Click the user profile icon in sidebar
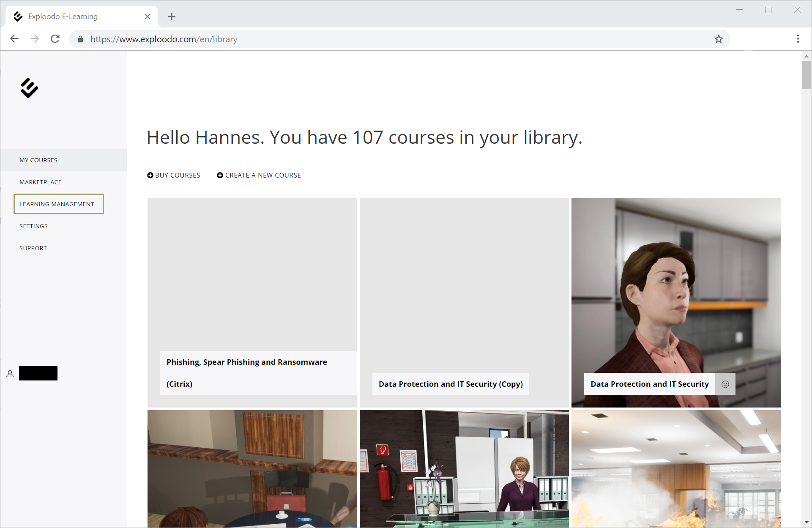The height and width of the screenshot is (528, 812). click(10, 374)
